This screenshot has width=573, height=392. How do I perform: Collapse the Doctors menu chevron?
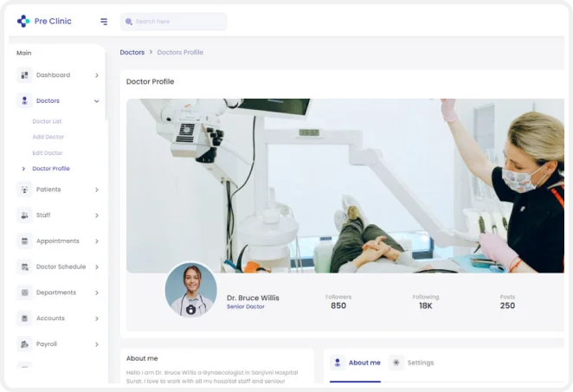pyautogui.click(x=96, y=101)
